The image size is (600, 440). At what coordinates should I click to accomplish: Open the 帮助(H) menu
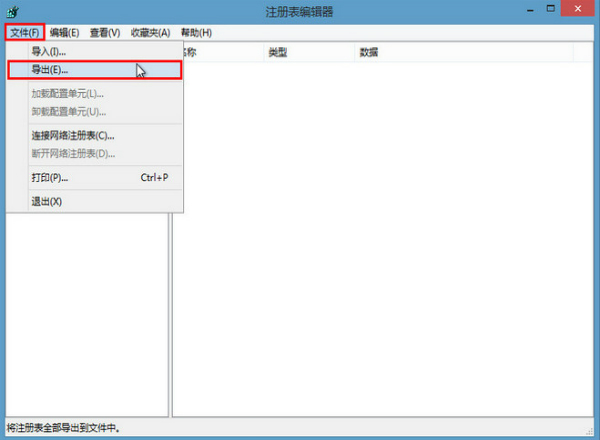coord(196,33)
